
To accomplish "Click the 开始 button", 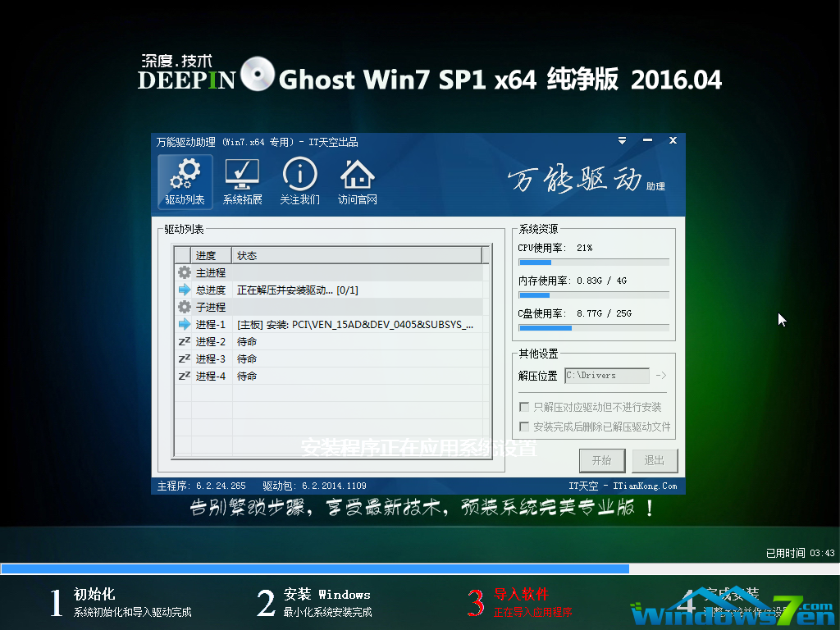I will (601, 461).
